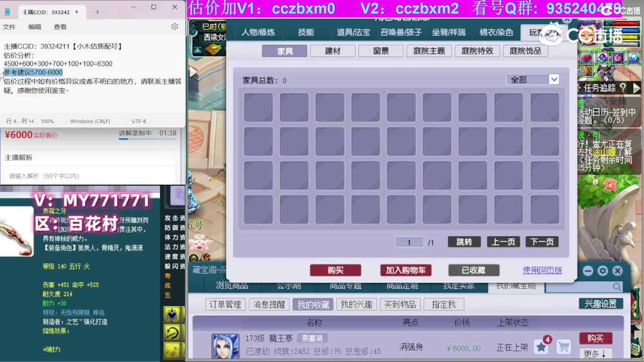The height and width of the screenshot is (362, 644).
Task: Add a new Notepad tab
Action: point(97,12)
